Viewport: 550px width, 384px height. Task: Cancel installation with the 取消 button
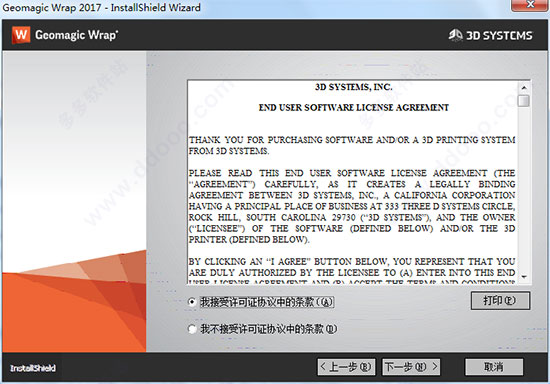click(494, 367)
